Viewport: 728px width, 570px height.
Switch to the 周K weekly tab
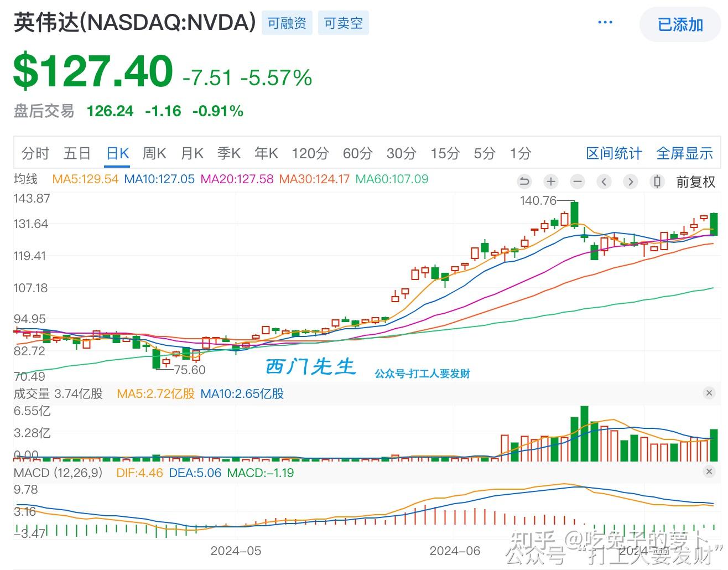[154, 153]
